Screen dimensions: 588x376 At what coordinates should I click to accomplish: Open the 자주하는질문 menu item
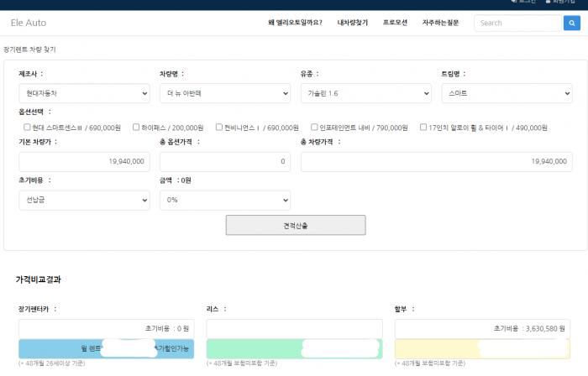(x=440, y=23)
